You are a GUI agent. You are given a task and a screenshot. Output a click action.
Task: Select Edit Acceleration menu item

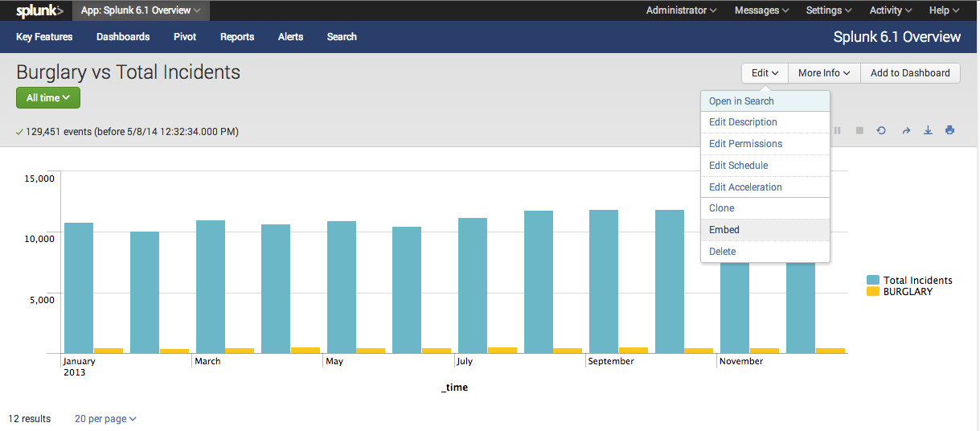765,187
